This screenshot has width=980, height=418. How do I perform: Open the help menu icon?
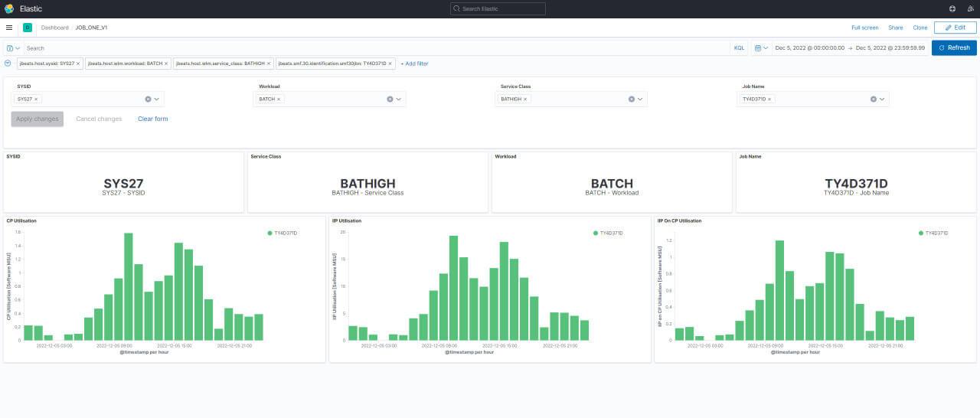pyautogui.click(x=952, y=8)
